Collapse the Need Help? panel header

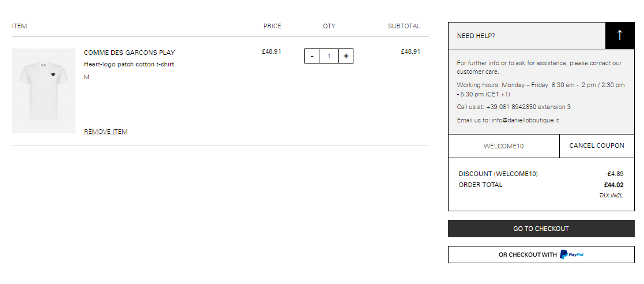[x=526, y=36]
